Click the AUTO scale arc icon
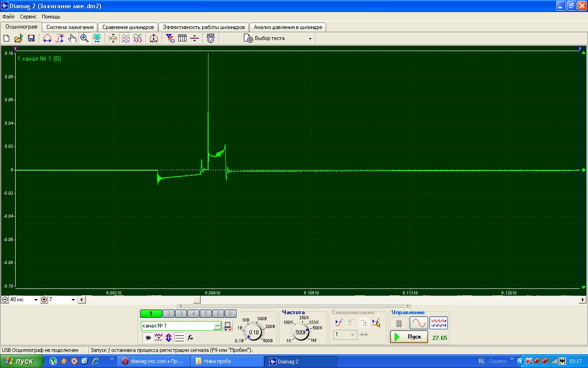Screen dimensions: 588x368 pos(154,39)
